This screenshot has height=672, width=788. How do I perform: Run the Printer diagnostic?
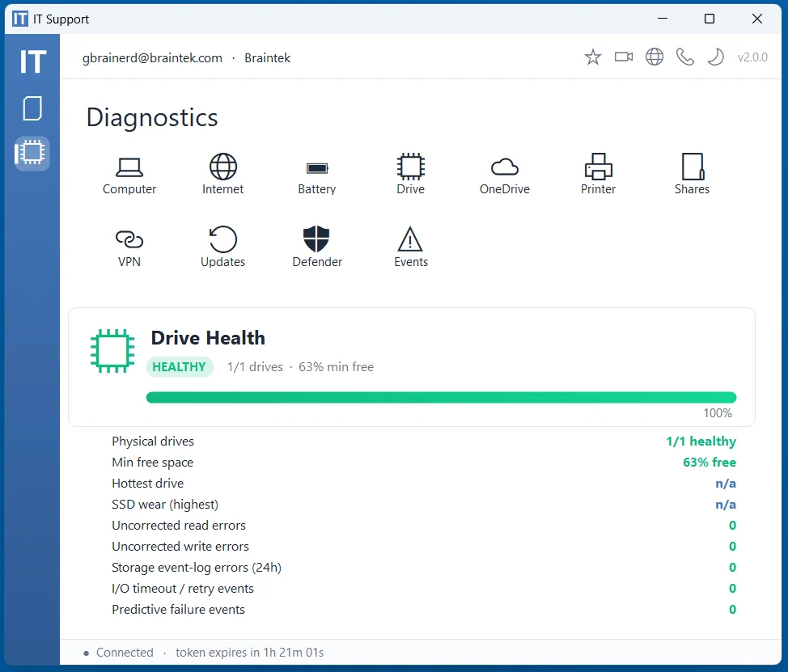[x=598, y=175]
